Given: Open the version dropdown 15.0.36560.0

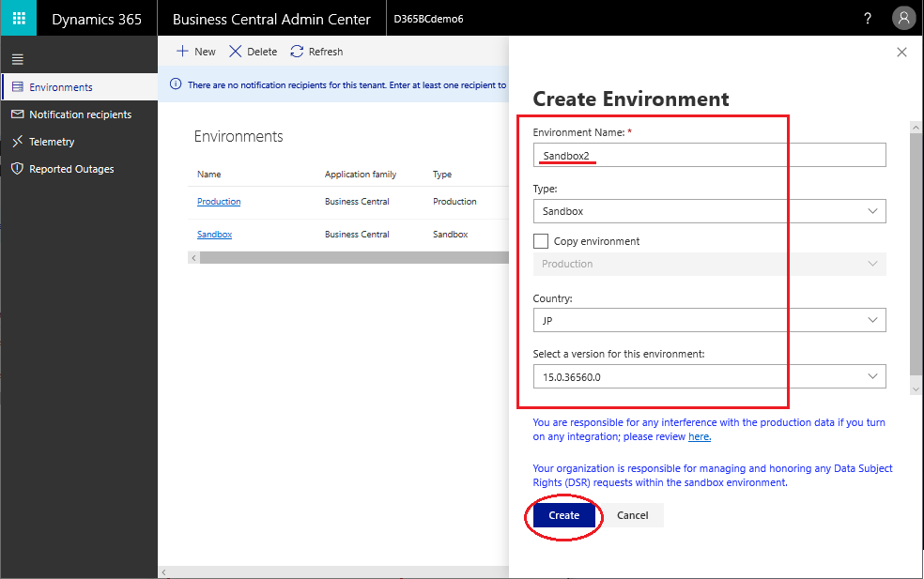Looking at the screenshot, I should (x=710, y=376).
